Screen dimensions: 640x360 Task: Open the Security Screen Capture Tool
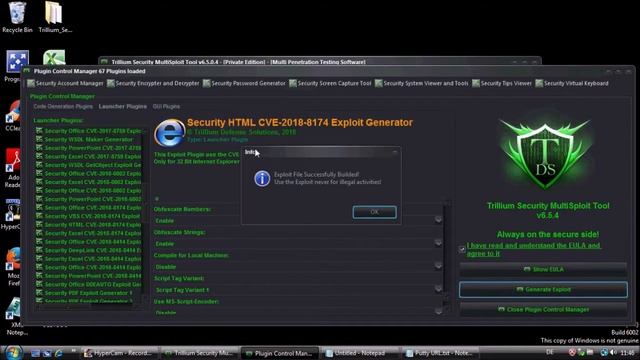(331, 83)
